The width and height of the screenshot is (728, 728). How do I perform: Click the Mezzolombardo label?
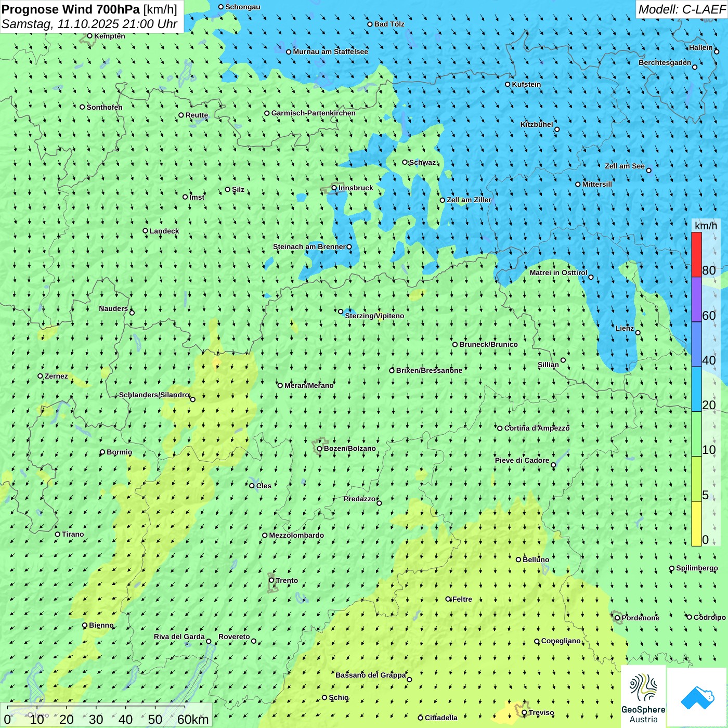[296, 535]
